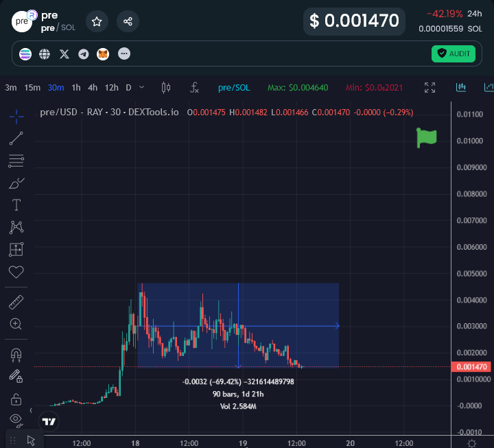Click the green flag marker

point(426,138)
